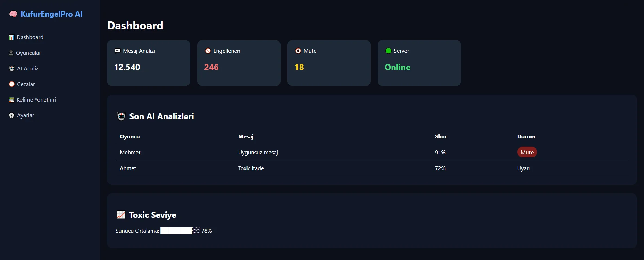Click the 78% toxic level value
The image size is (644, 260).
(207, 231)
